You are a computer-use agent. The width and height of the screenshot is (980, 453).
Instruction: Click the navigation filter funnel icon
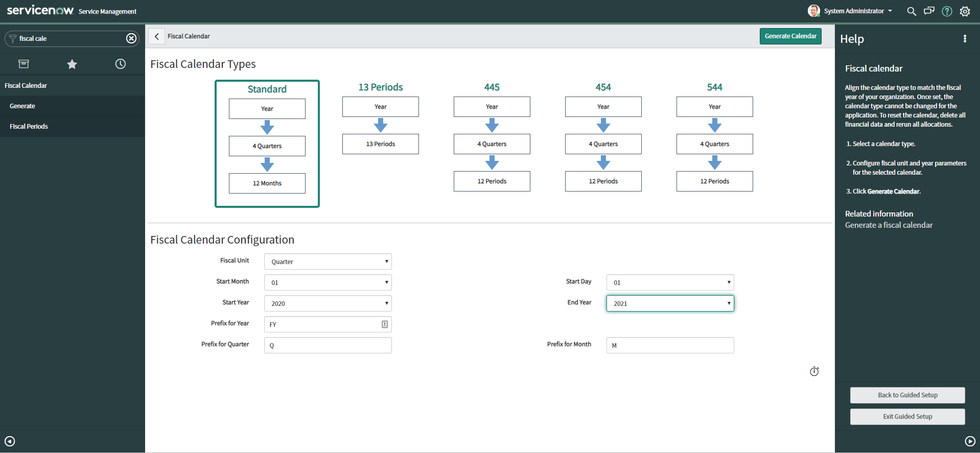click(x=13, y=39)
